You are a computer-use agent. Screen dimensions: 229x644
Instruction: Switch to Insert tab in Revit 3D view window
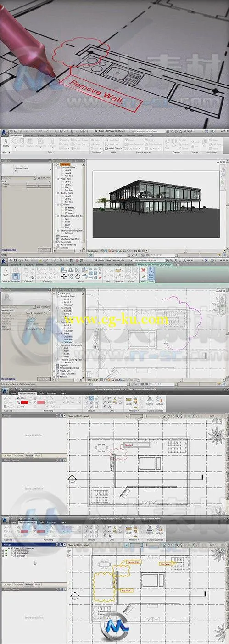coord(50,136)
